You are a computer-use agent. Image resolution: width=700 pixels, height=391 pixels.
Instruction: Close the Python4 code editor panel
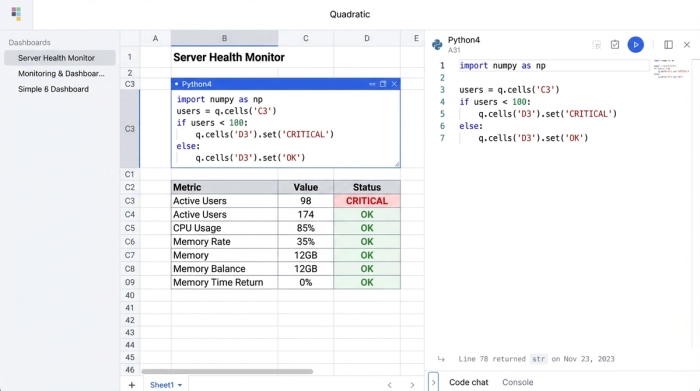coord(687,45)
